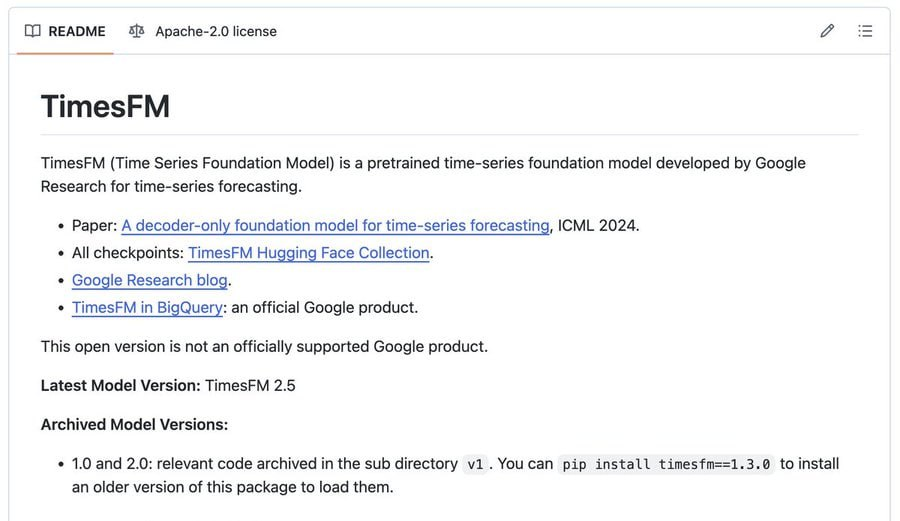Image resolution: width=900 pixels, height=521 pixels.
Task: Open the outline list icon
Action: click(865, 31)
